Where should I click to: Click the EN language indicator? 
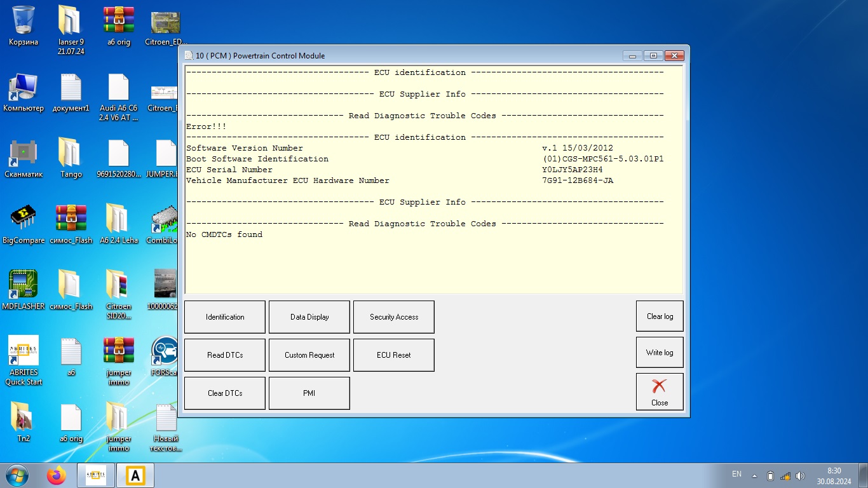pyautogui.click(x=736, y=474)
